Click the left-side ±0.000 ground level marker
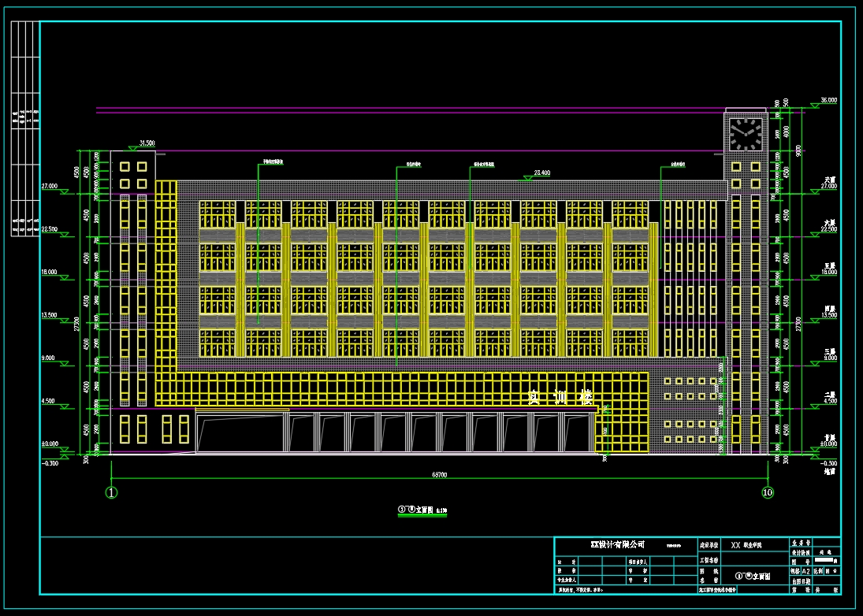863x616 pixels. click(48, 444)
